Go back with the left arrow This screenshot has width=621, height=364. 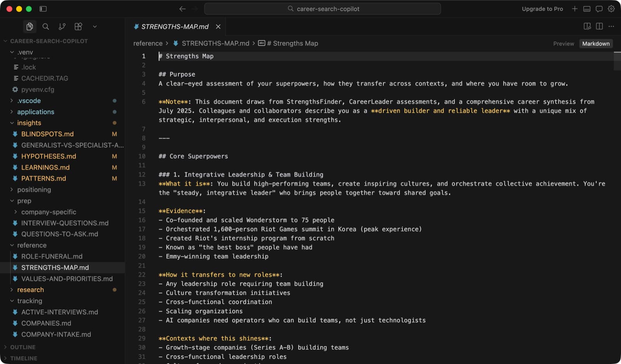point(182,9)
